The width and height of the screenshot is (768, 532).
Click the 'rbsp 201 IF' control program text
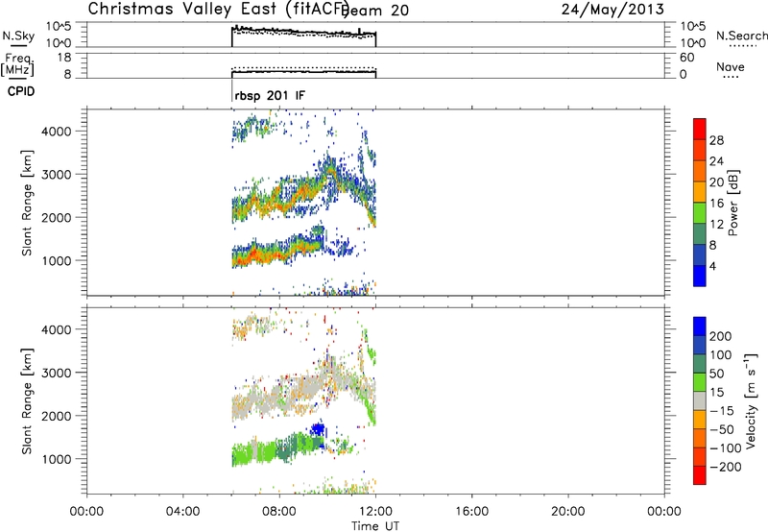point(270,95)
